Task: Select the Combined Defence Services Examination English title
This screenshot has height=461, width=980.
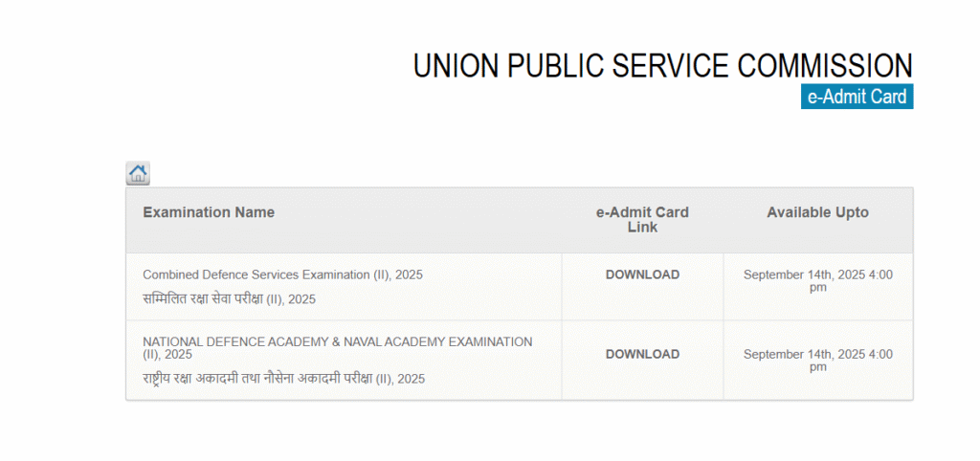Action: pyautogui.click(x=282, y=275)
